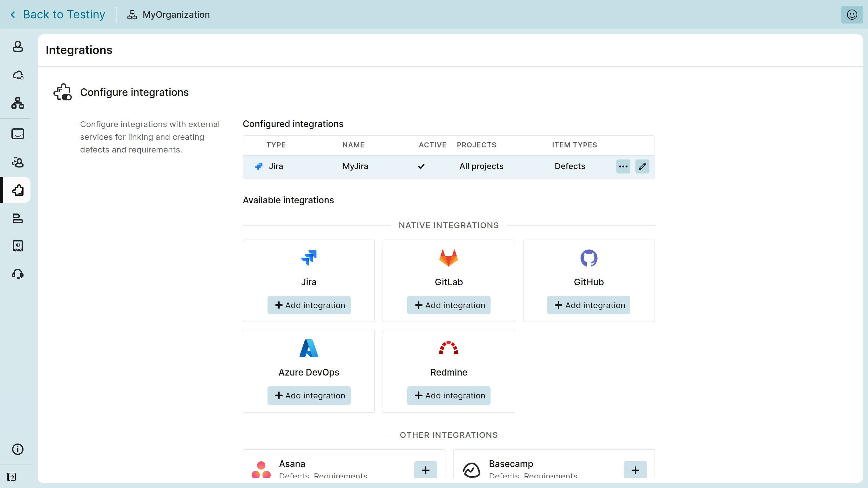The height and width of the screenshot is (488, 868).
Task: Edit the MyJira integration
Action: (642, 166)
